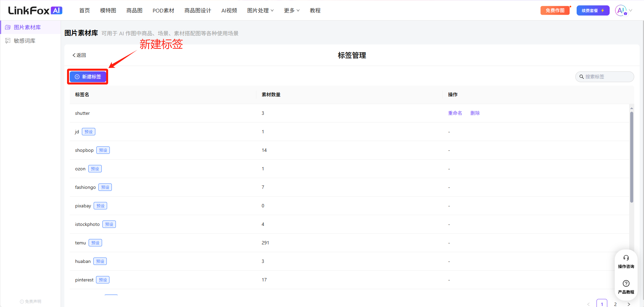Image resolution: width=644 pixels, height=307 pixels.
Task: Click the 素材数量 column header
Action: coord(271,95)
